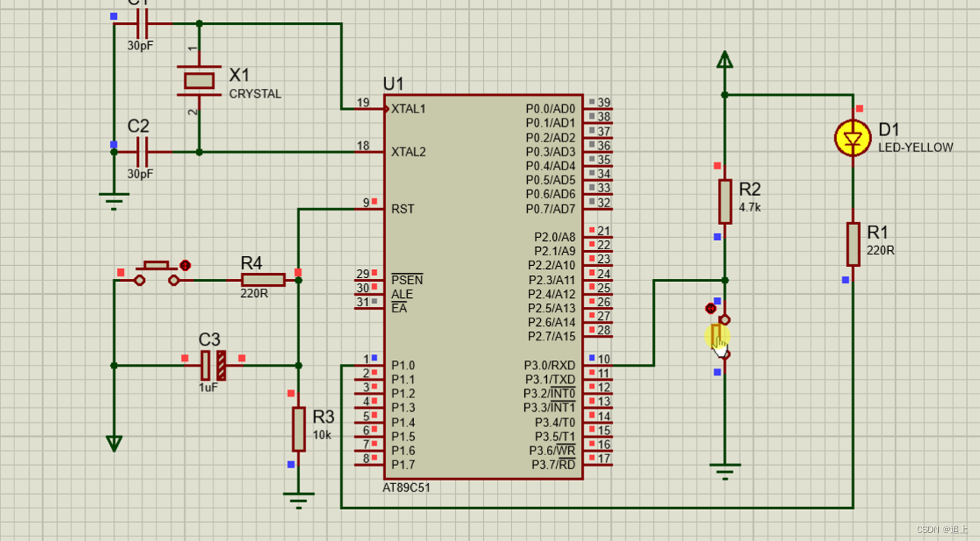Toggle the red latch dot on reset button
Viewport: 980px width, 541px height.
[185, 265]
